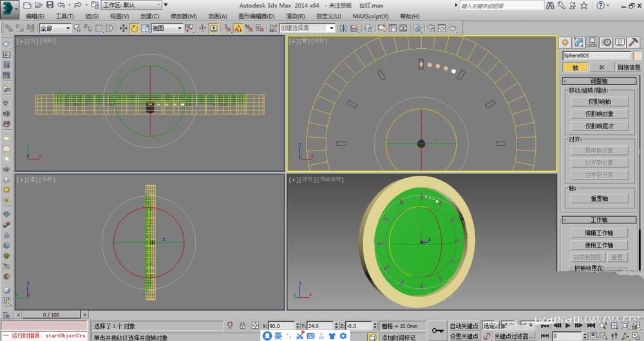Open the Modify tab in command panel

[x=579, y=42]
